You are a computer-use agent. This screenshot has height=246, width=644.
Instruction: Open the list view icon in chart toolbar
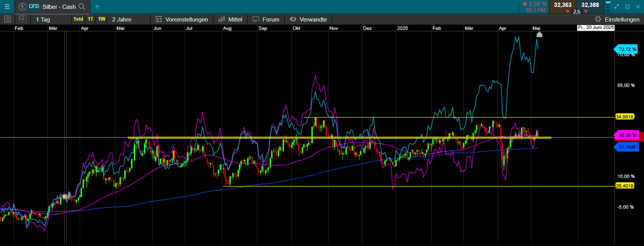click(7, 19)
